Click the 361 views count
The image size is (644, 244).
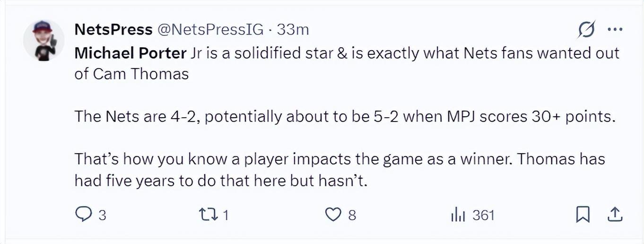click(483, 216)
